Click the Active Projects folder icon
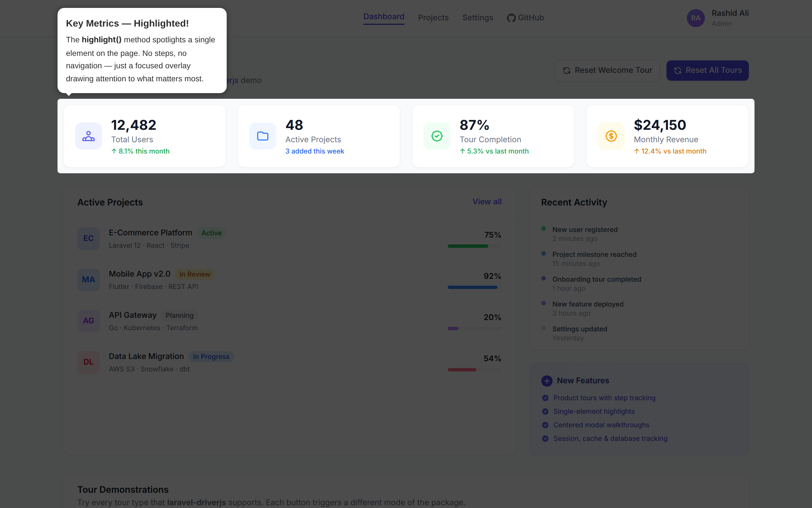The image size is (812, 508). [x=262, y=136]
